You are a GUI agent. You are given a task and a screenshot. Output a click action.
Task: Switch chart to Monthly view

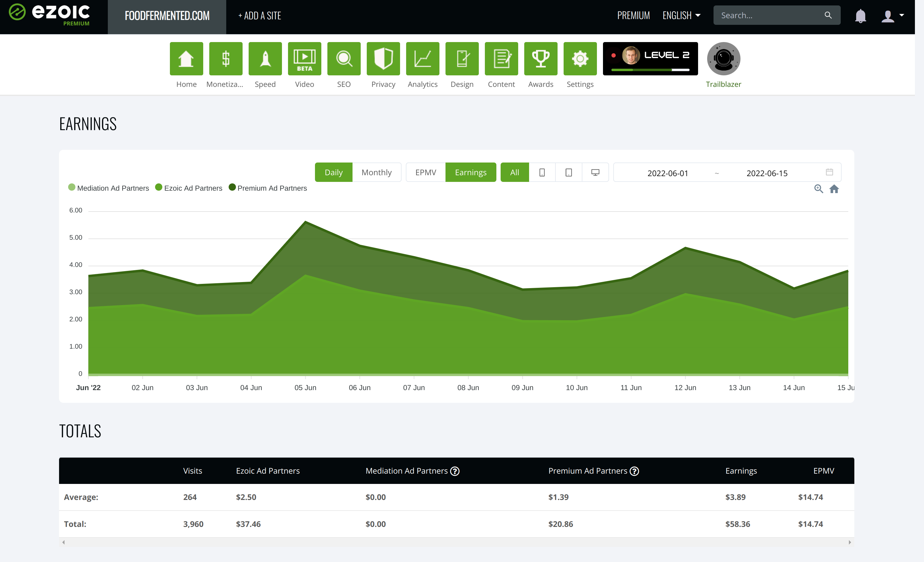(x=376, y=172)
